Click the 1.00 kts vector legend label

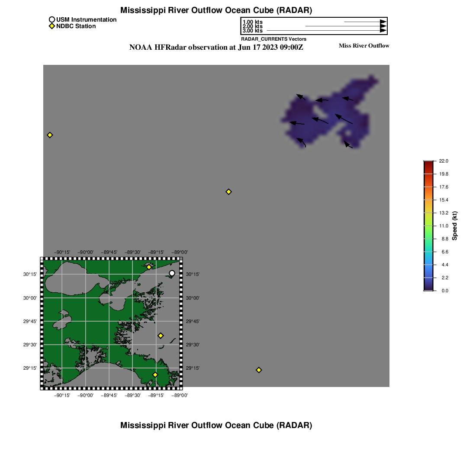coord(252,22)
